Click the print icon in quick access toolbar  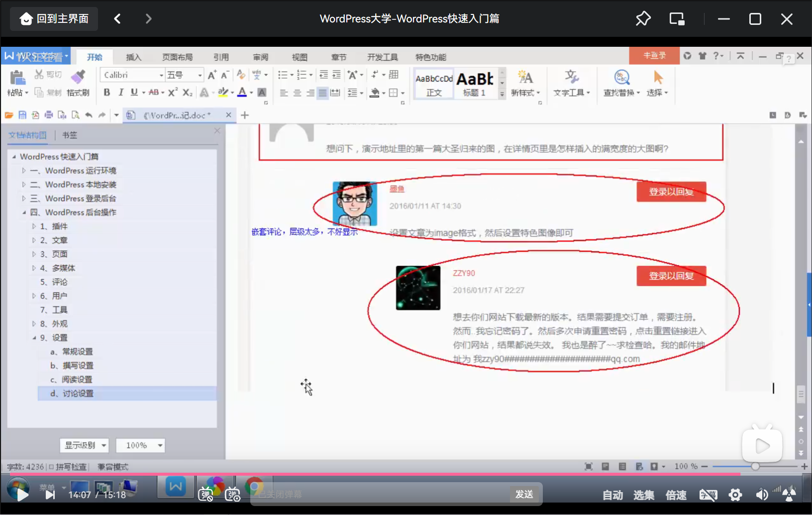click(49, 115)
